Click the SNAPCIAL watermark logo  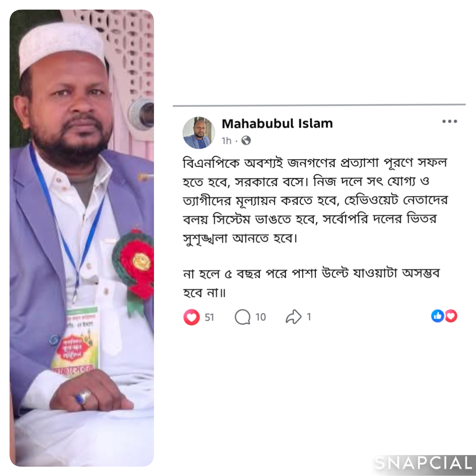(x=424, y=463)
